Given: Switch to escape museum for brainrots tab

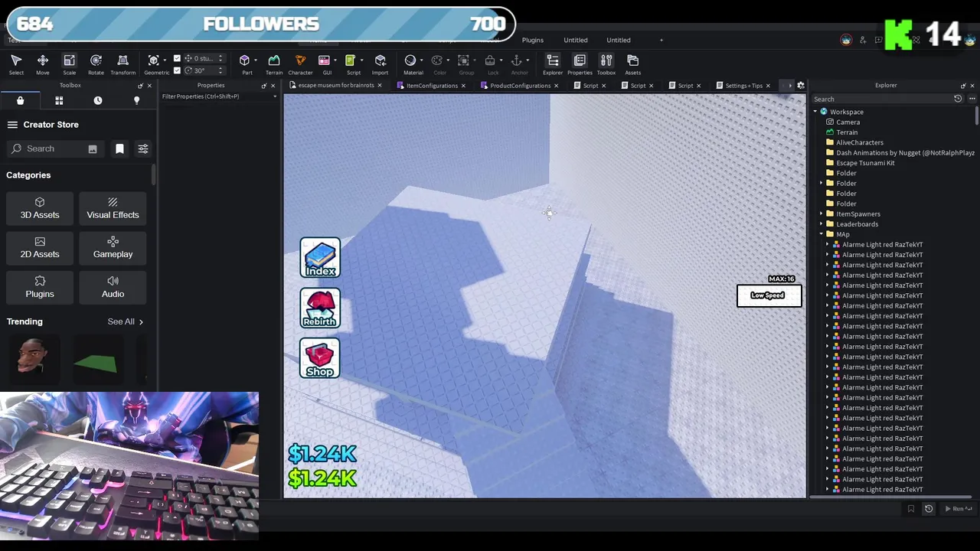Looking at the screenshot, I should (336, 86).
